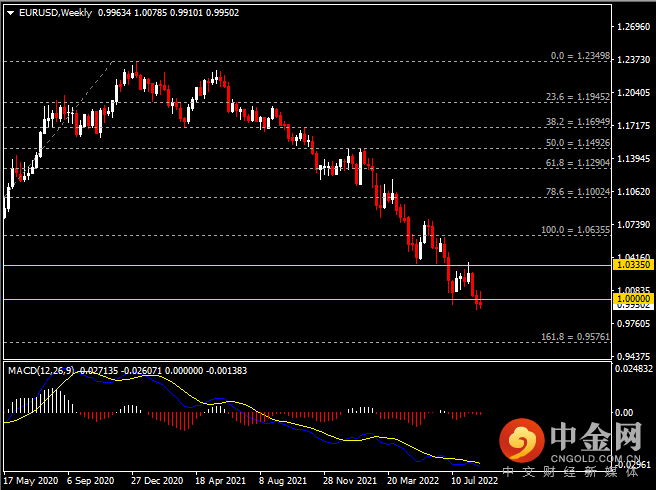
Task: Select the Fibonacci label 100.0 = 1.06355
Action: [575, 230]
